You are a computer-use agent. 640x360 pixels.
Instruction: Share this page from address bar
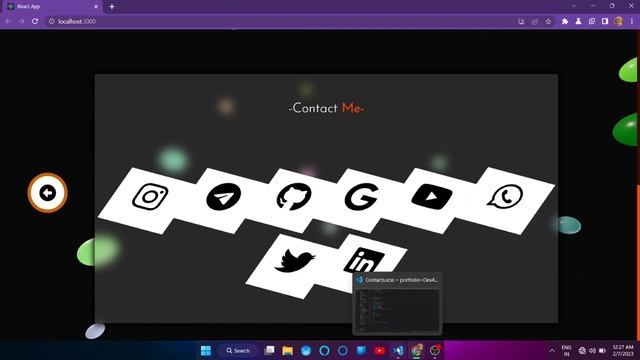[x=535, y=21]
